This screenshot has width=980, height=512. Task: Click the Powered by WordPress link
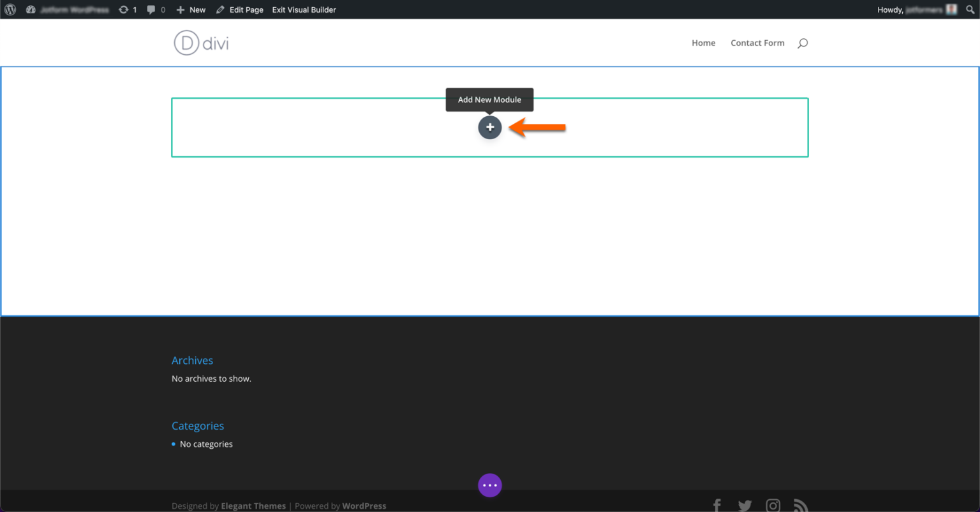(x=364, y=505)
